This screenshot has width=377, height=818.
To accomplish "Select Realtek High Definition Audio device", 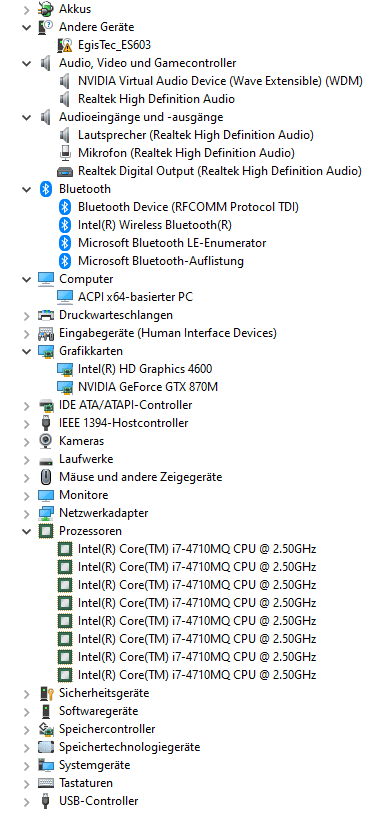I will (x=156, y=99).
